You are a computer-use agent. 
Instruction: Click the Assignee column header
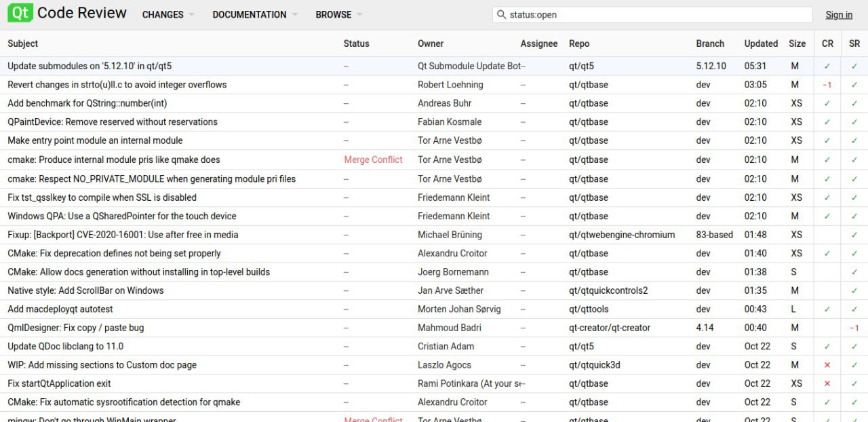click(x=539, y=43)
